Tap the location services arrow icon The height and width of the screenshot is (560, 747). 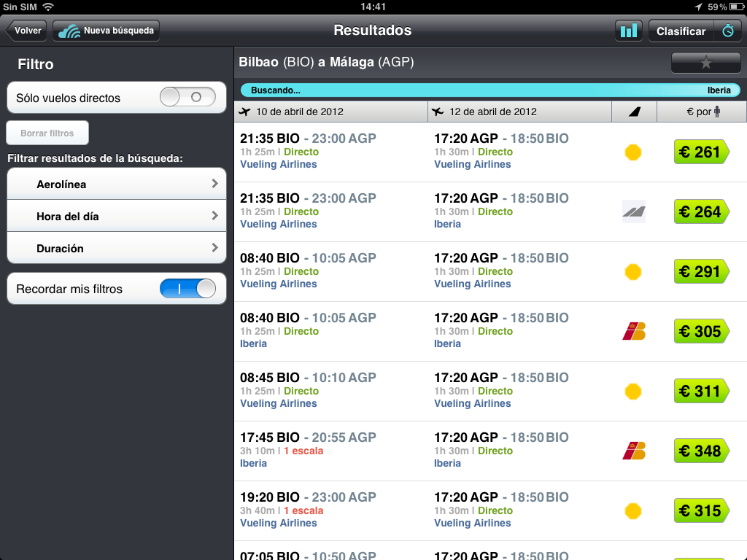[698, 7]
